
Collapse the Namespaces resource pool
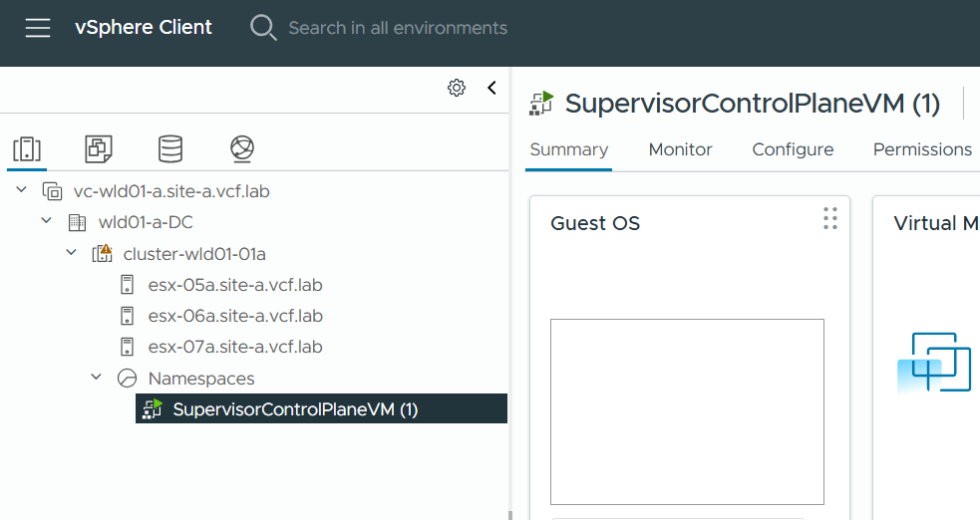pos(96,378)
